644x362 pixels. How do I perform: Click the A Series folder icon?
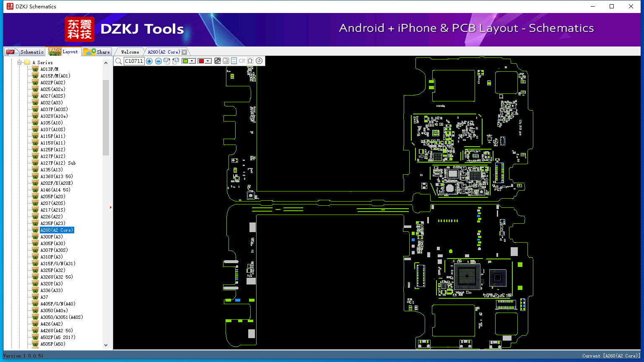click(27, 62)
